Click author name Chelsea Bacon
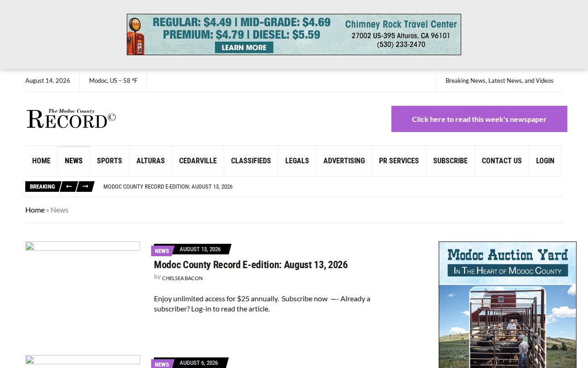Screen dimensions: 588x368 (182, 278)
